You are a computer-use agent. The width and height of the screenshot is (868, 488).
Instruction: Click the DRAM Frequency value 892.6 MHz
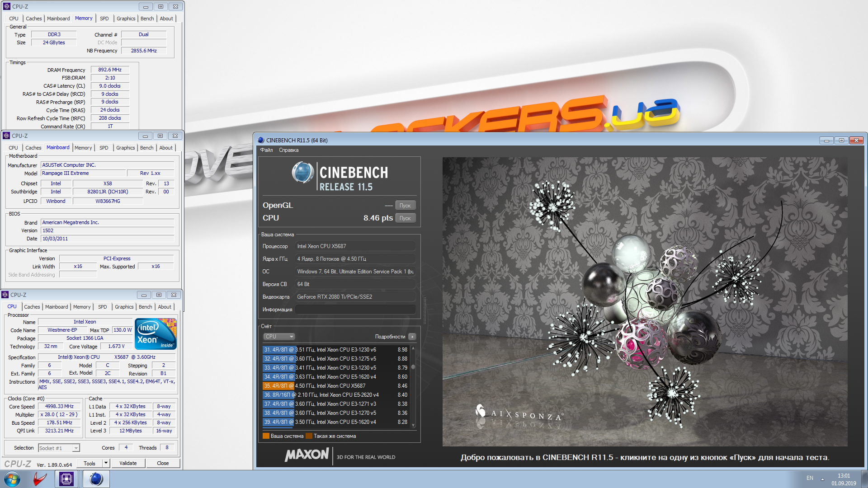coord(110,70)
